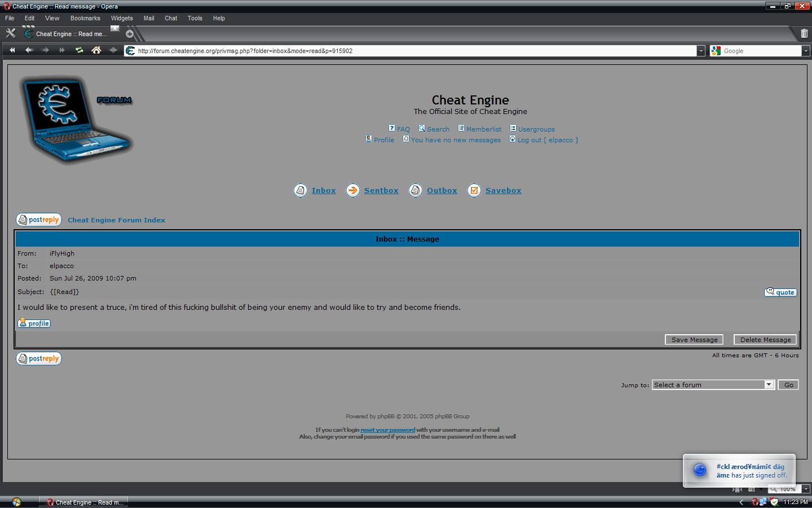This screenshot has width=812, height=508.
Task: View the sender's profile button
Action: coord(34,323)
